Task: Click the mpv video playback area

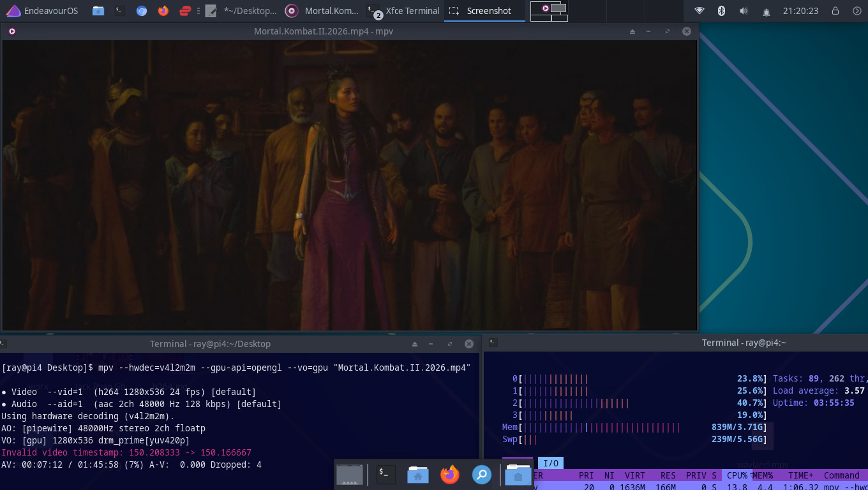Action: pyautogui.click(x=350, y=185)
